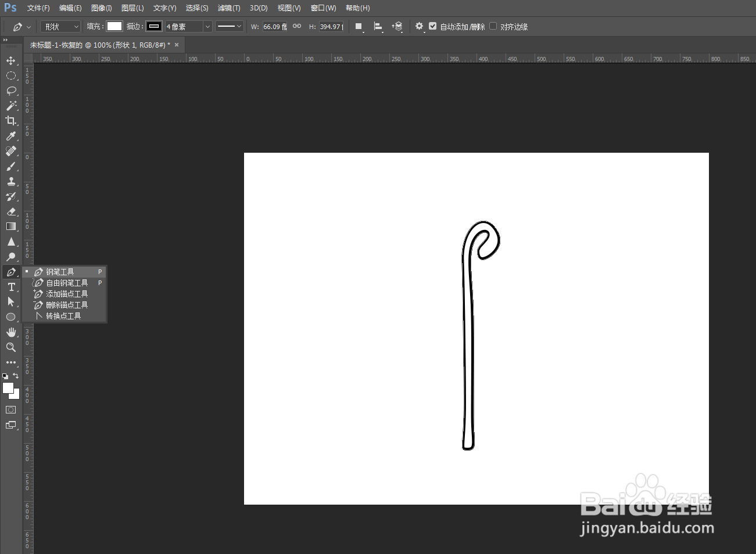Open path alignment options
This screenshot has width=756, height=554.
click(x=378, y=27)
